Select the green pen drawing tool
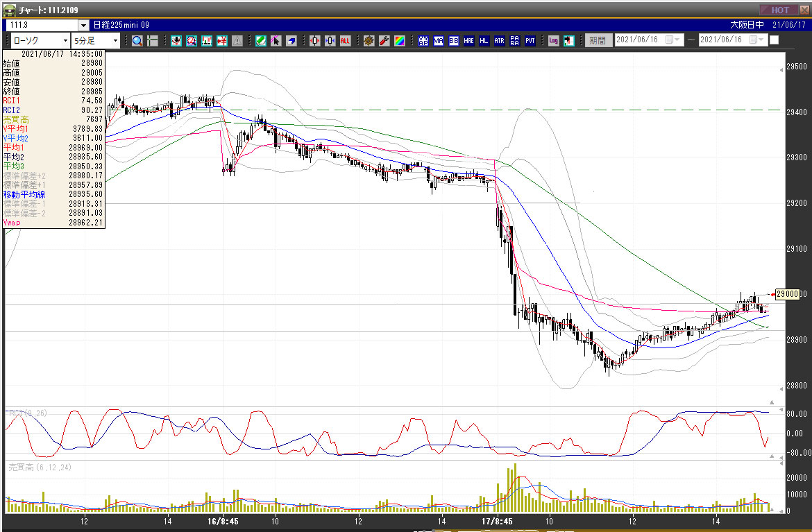Image resolution: width=812 pixels, height=532 pixels. (261, 40)
